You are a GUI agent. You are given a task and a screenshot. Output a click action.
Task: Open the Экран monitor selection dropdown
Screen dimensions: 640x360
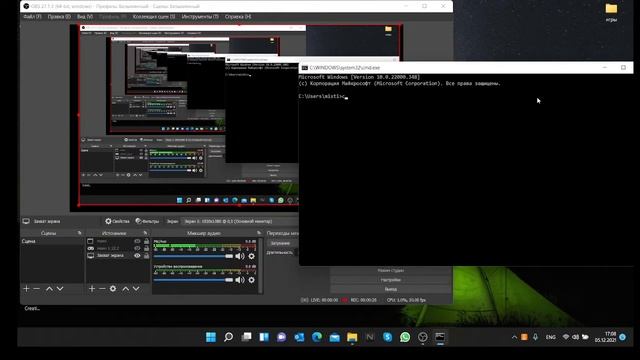[x=240, y=221]
